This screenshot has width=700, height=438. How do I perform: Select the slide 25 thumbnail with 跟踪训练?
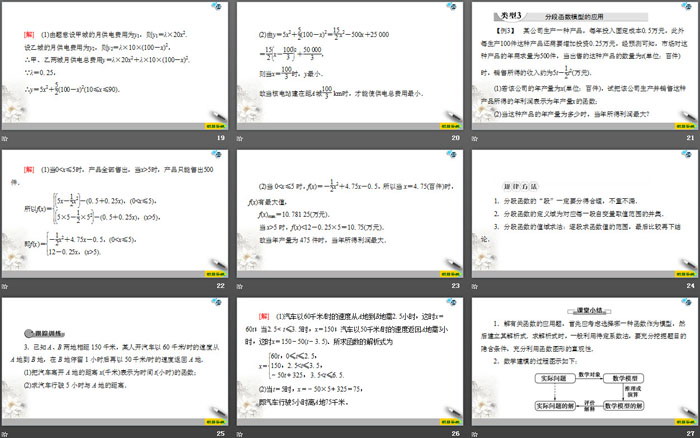click(115, 361)
